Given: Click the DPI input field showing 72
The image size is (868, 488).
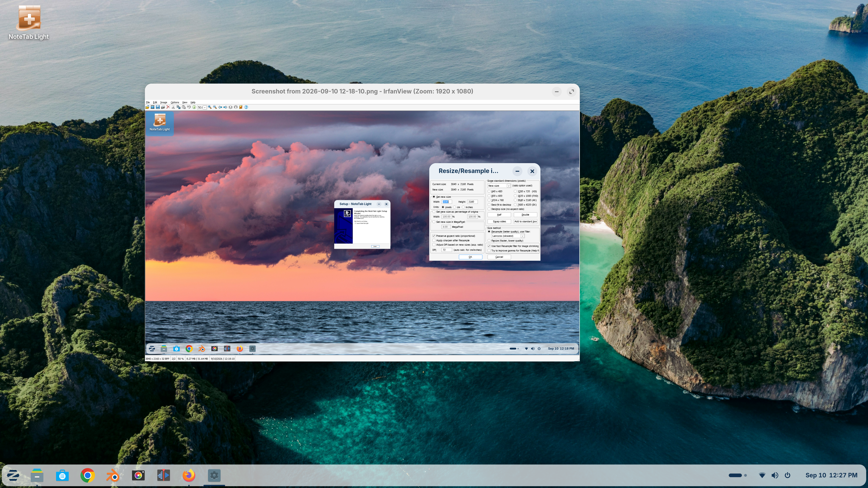Looking at the screenshot, I should point(447,250).
